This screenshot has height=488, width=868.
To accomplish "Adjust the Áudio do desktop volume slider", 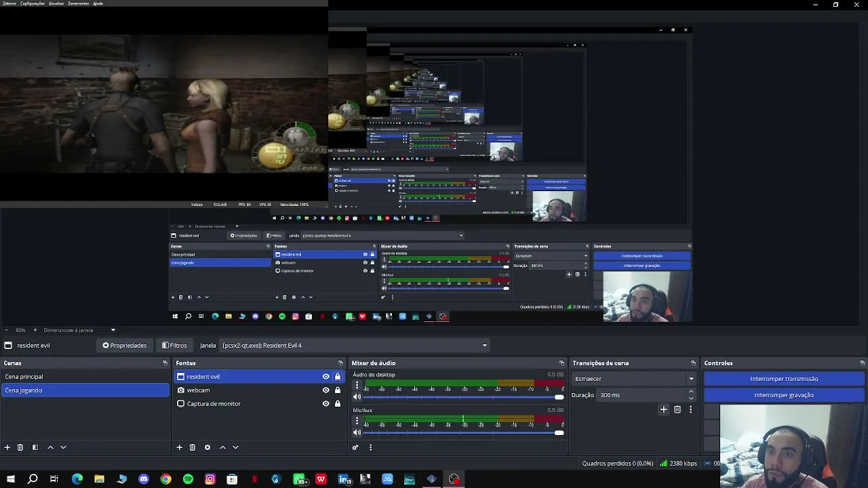I will pos(464,397).
